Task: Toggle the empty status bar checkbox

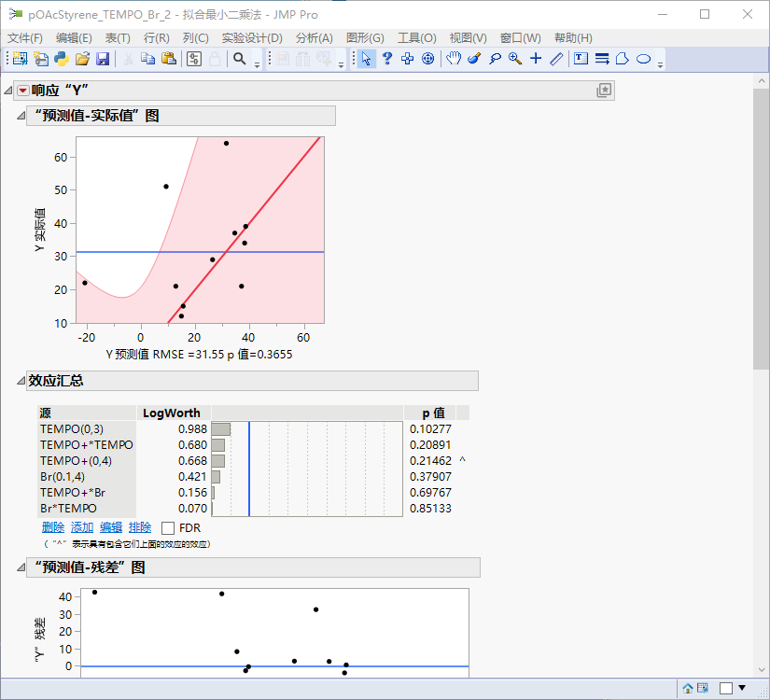Action: [725, 689]
